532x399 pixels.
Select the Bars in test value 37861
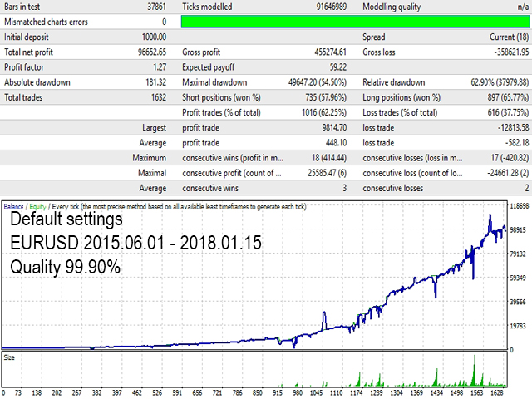pos(156,7)
